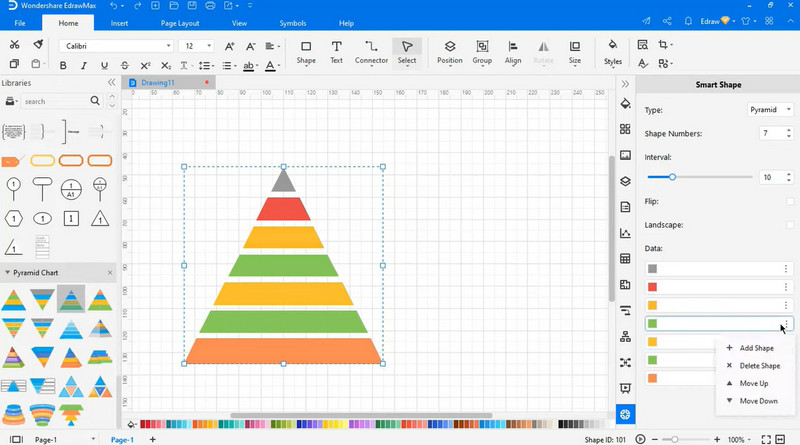Expand the Calibri font dropdown

[x=169, y=46]
